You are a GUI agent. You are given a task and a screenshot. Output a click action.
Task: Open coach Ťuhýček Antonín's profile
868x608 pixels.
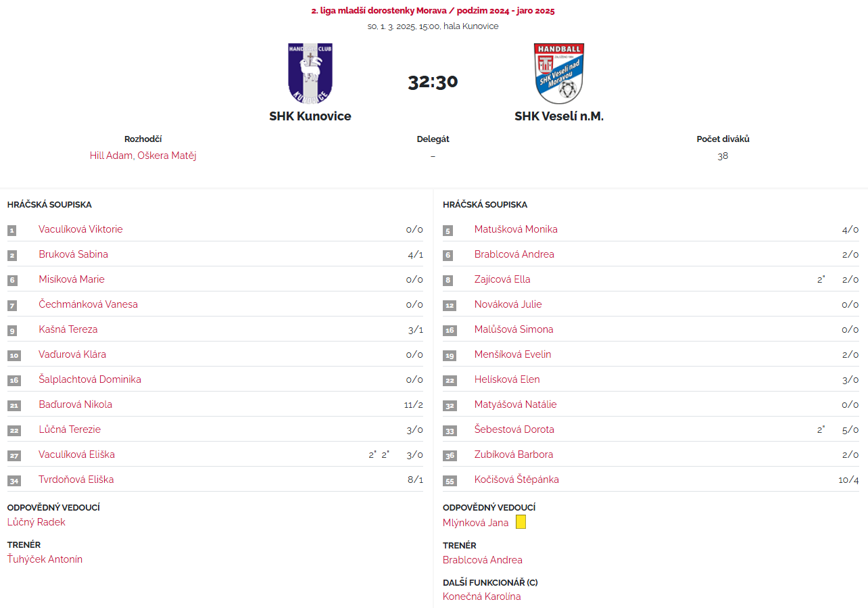(45, 559)
